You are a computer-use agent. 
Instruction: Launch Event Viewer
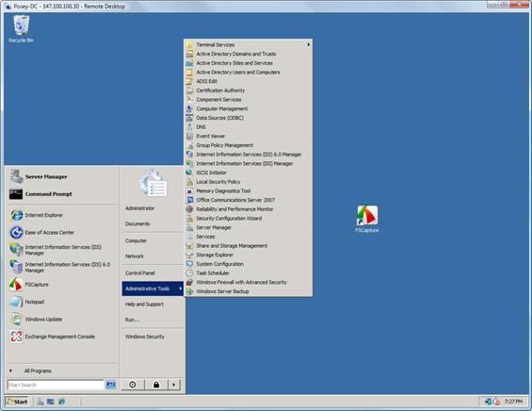tap(248, 136)
